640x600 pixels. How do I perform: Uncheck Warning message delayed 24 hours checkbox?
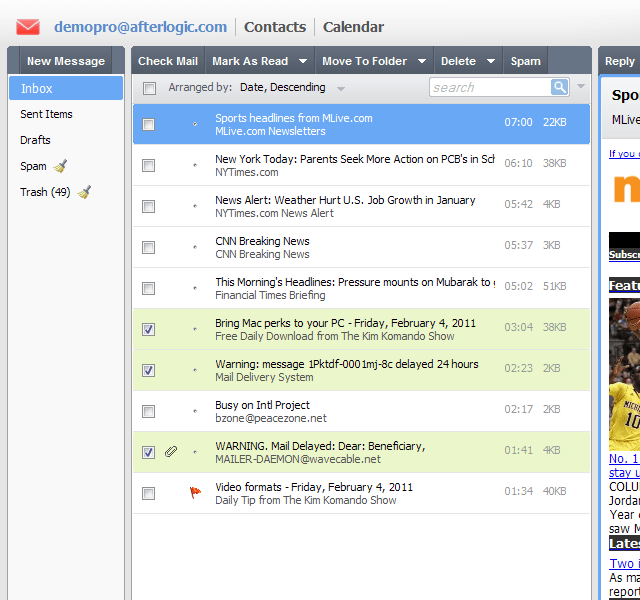tap(149, 371)
